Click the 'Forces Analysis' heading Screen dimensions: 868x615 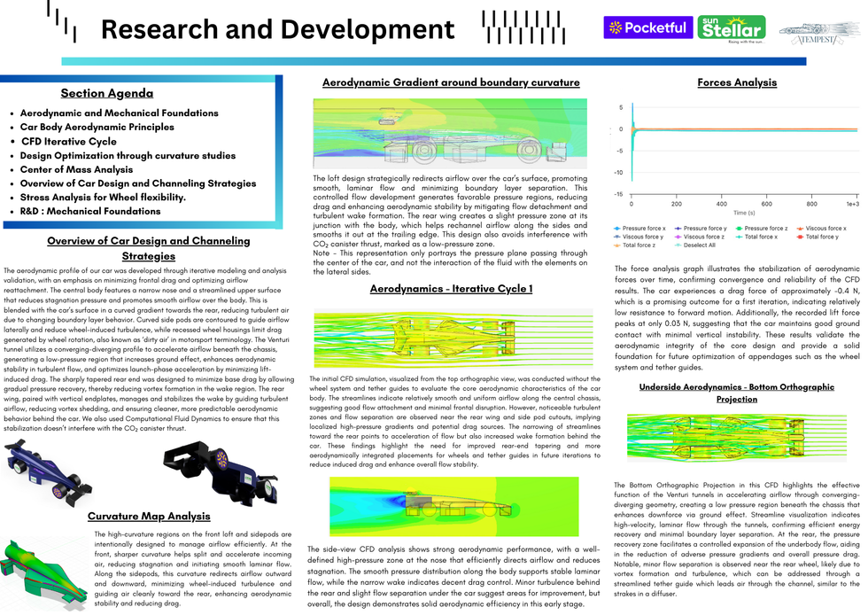click(737, 82)
